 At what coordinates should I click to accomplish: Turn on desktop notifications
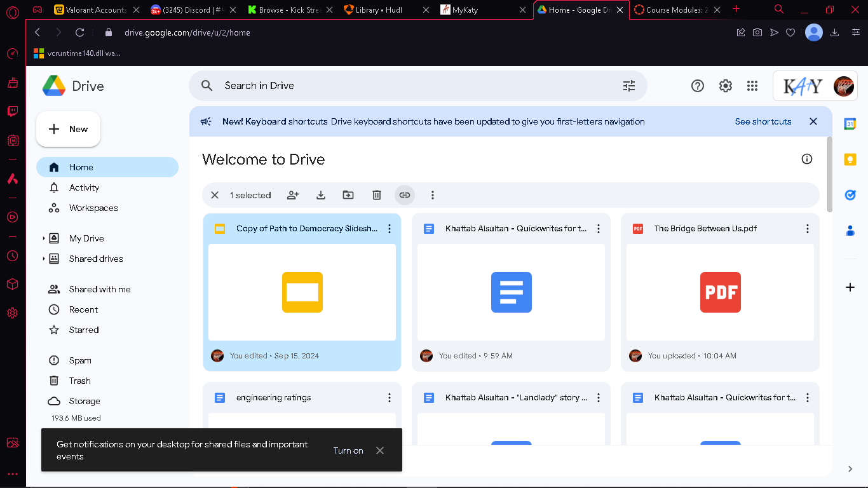pyautogui.click(x=348, y=451)
